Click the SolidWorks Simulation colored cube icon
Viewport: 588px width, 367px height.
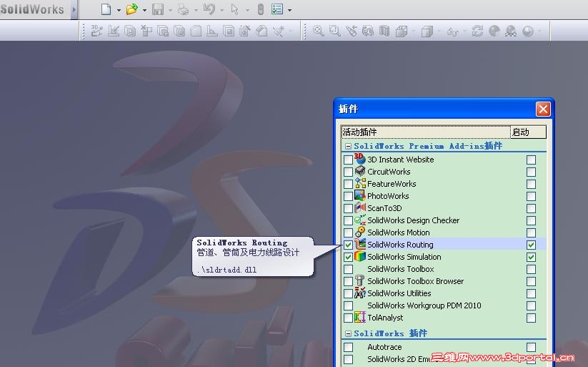pos(360,256)
